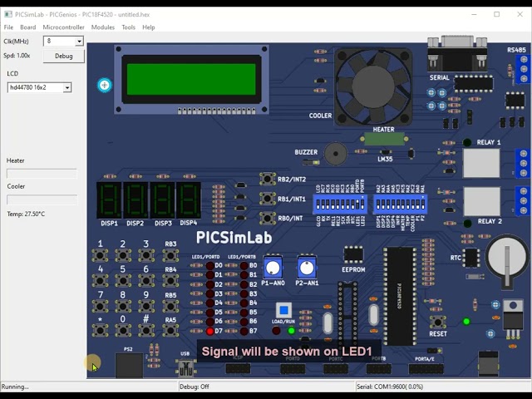
Task: Click the USB connector on the board
Action: [x=186, y=367]
